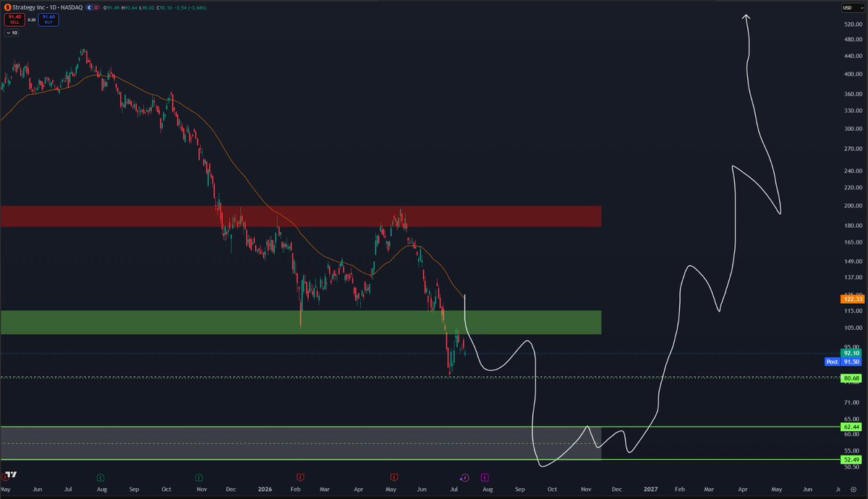Image resolution: width=868 pixels, height=499 pixels.
Task: Open the February red earnings E marker
Action: [x=299, y=477]
